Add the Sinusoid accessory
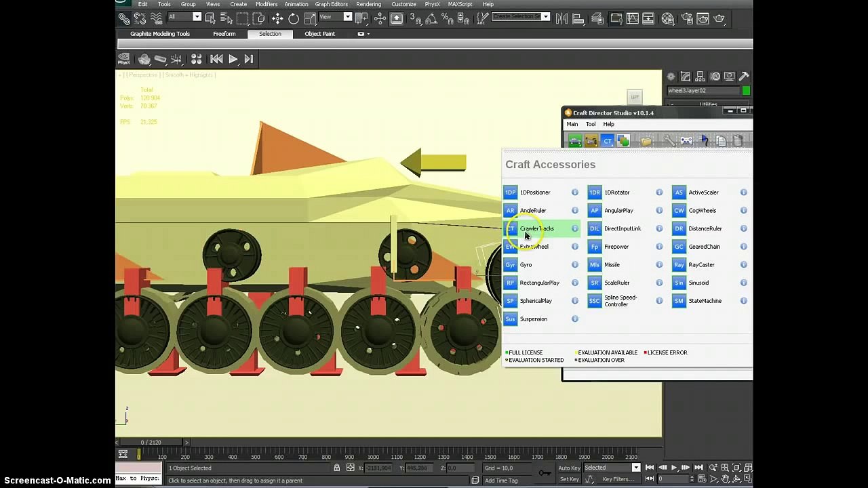The height and width of the screenshot is (488, 868). pyautogui.click(x=698, y=283)
